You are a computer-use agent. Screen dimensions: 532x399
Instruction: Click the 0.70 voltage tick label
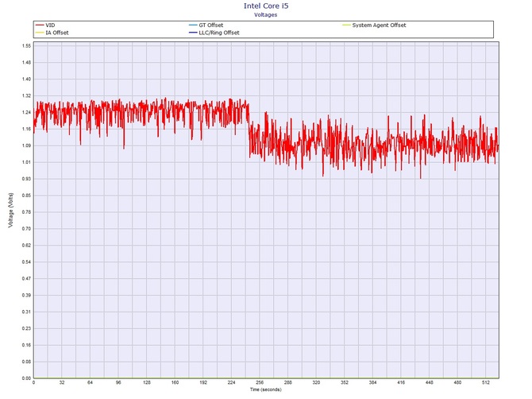26,229
